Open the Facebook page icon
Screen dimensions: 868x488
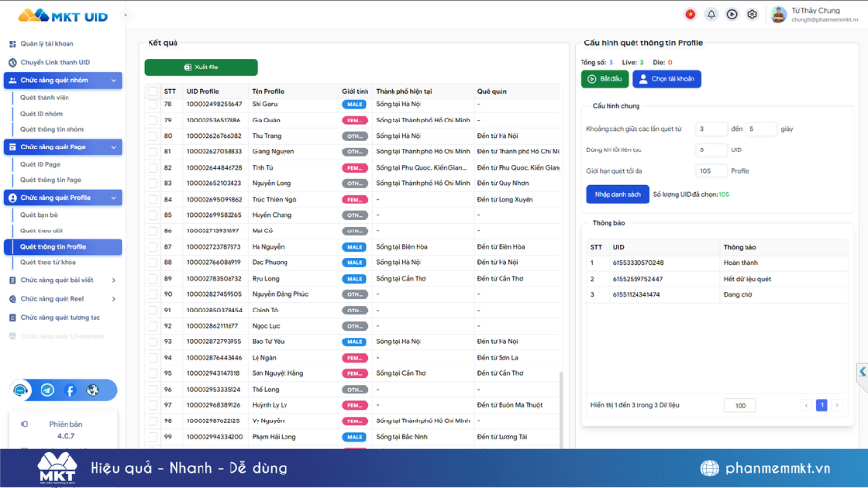[70, 391]
